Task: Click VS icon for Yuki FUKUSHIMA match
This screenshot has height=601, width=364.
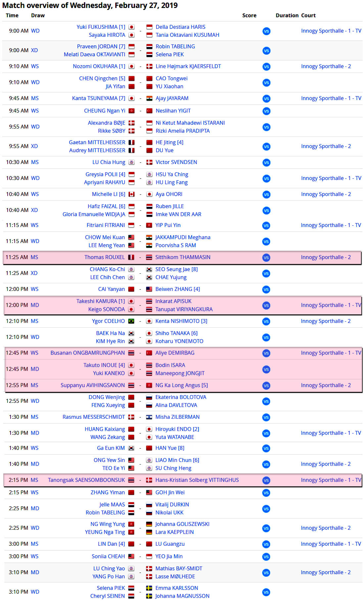Action: [x=266, y=31]
